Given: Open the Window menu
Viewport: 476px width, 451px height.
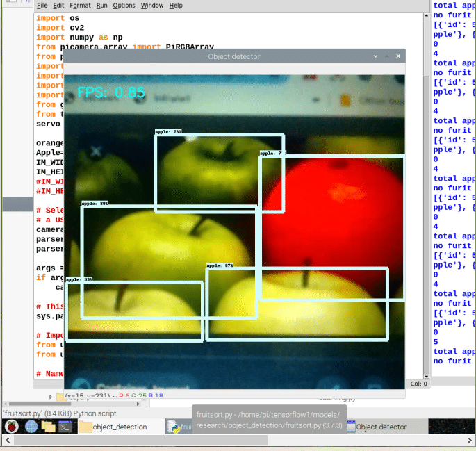Looking at the screenshot, I should click(152, 6).
